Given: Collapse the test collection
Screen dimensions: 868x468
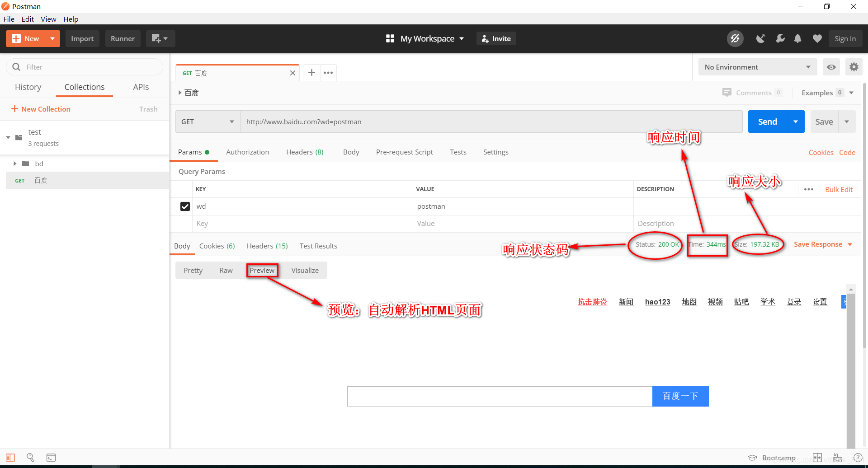Looking at the screenshot, I should [8, 137].
